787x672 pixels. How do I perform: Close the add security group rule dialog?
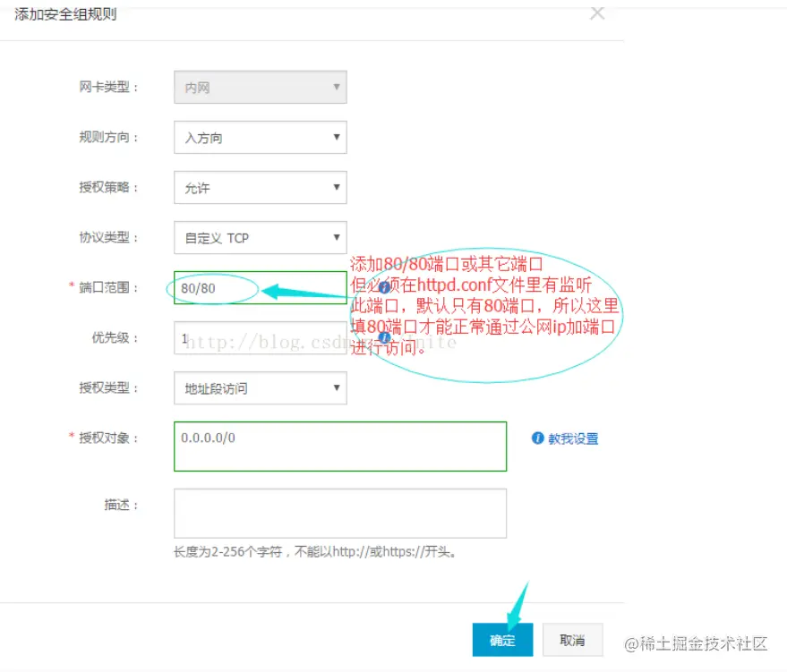pyautogui.click(x=597, y=13)
